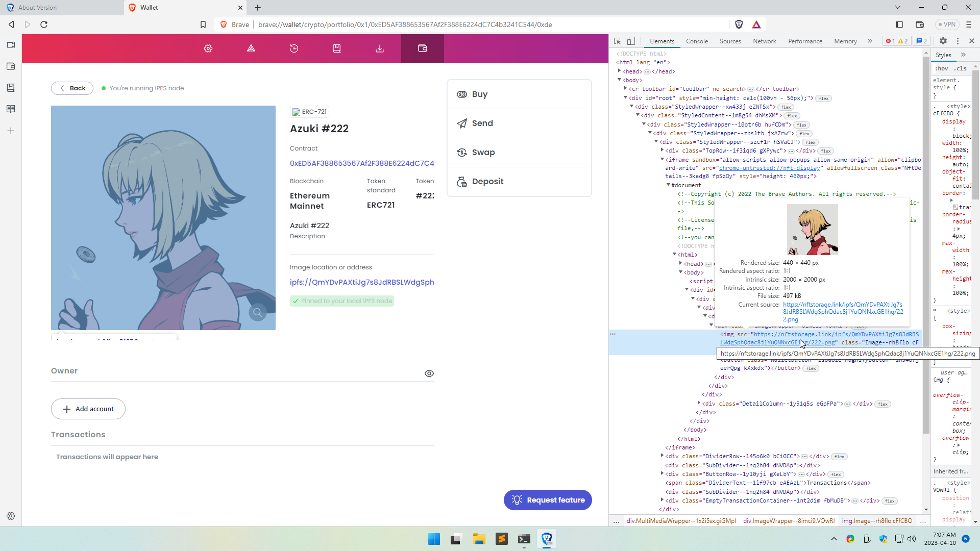980x551 pixels.
Task: Open the wallet bookmarks book icon
Action: 337,48
